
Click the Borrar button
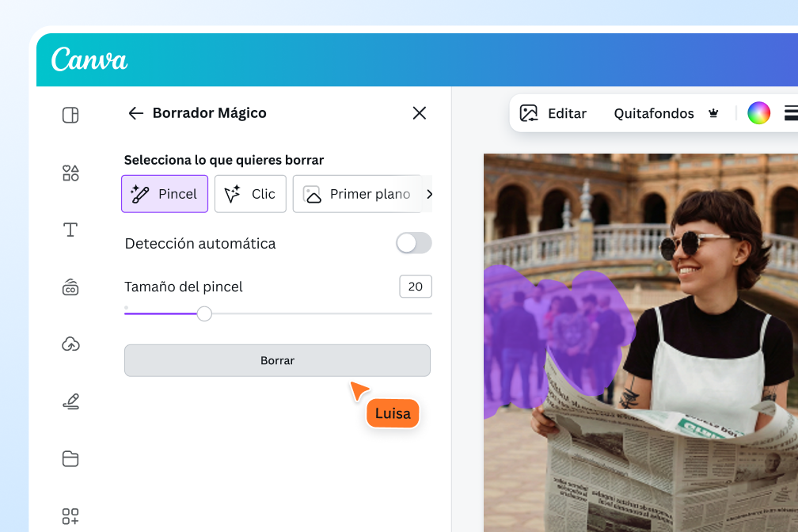tap(277, 360)
